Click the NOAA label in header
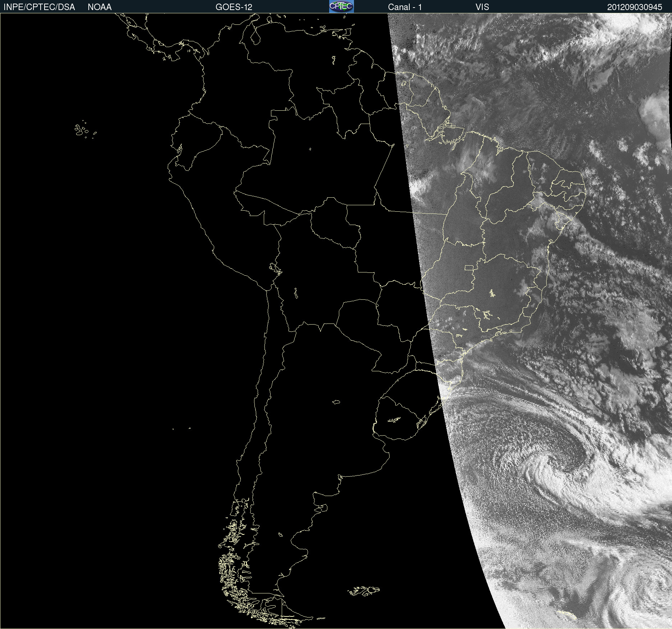This screenshot has height=629, width=672. coord(100,7)
